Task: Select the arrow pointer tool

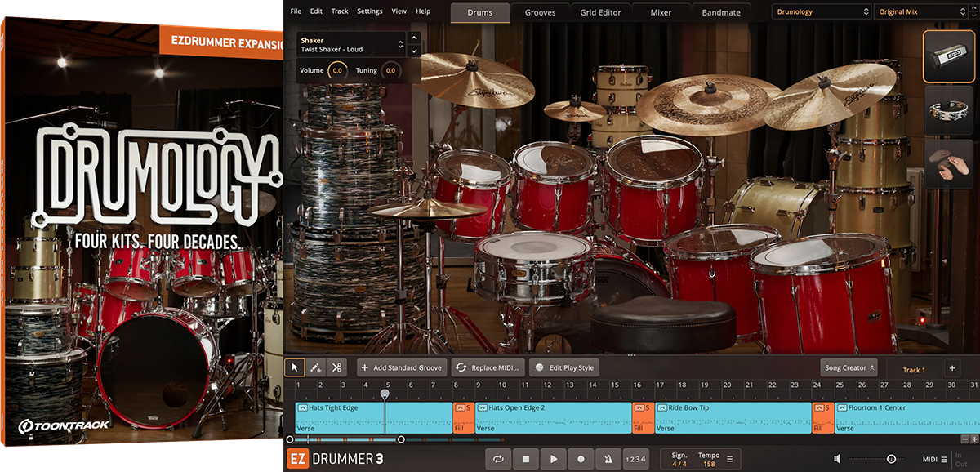Action: 295,367
